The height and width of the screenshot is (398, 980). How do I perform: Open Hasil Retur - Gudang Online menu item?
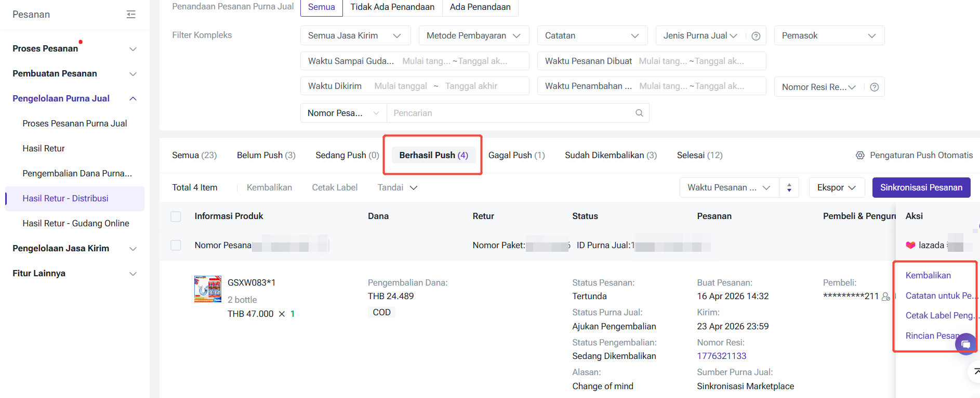pos(76,223)
